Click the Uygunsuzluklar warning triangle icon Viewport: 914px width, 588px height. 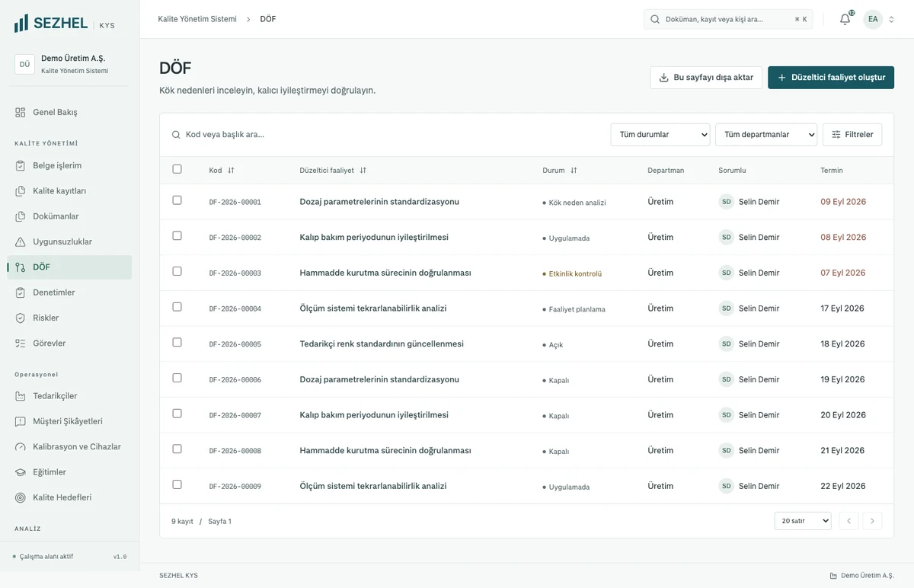21,241
